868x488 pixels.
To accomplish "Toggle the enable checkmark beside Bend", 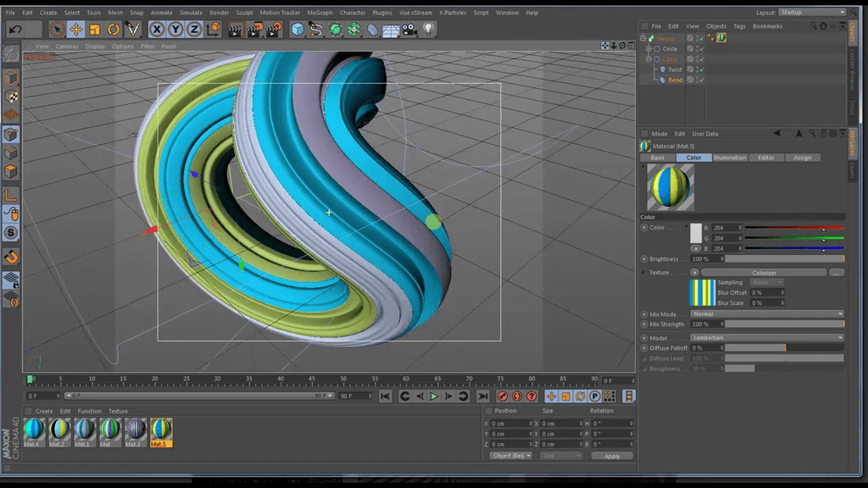I will (703, 80).
